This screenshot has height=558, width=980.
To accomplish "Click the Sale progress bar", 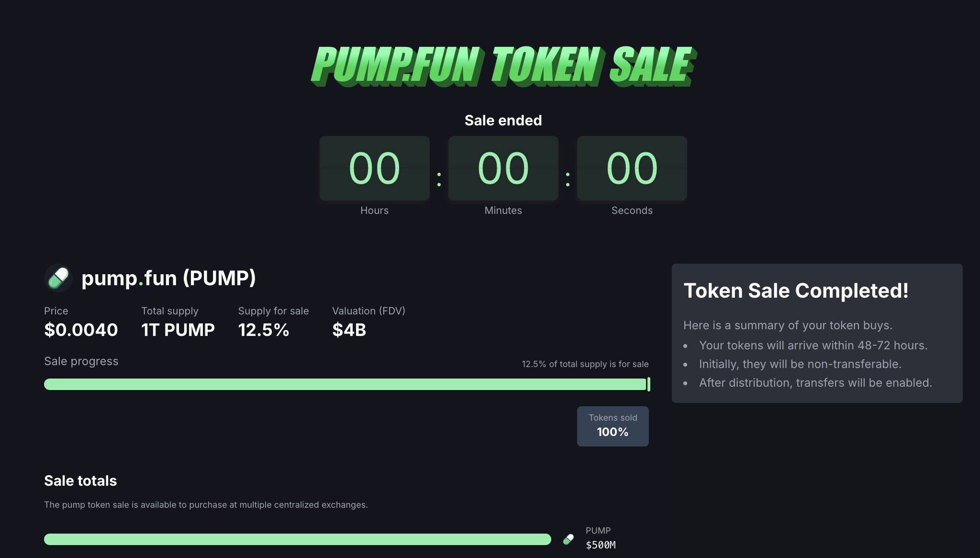I will point(346,384).
